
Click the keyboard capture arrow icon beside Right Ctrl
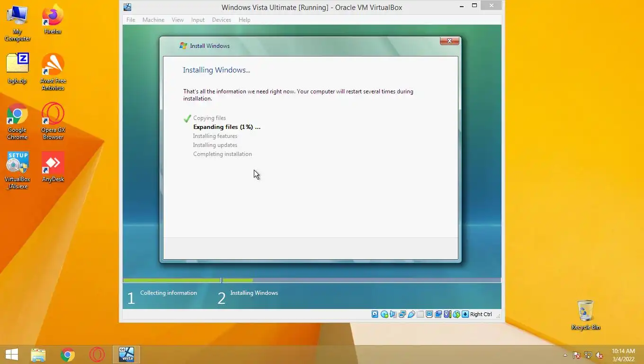pyautogui.click(x=465, y=314)
